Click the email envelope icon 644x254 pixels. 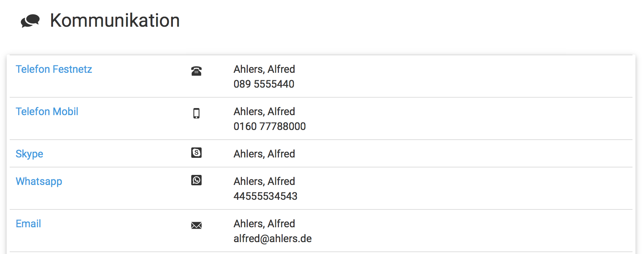click(x=196, y=225)
